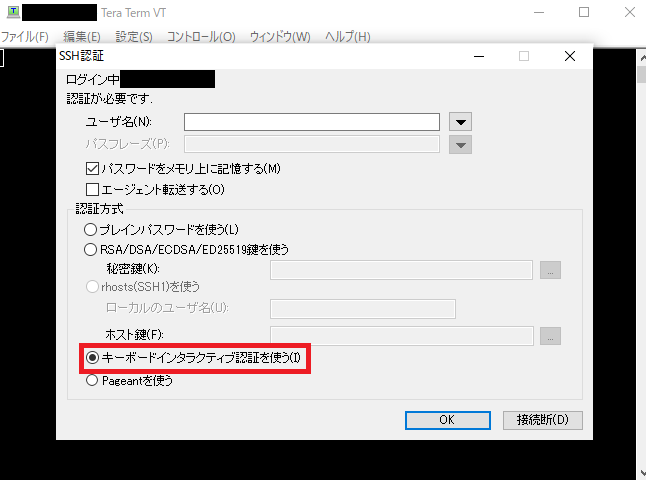
Task: Click the Tera Term window icon in title bar
Action: (x=13, y=12)
